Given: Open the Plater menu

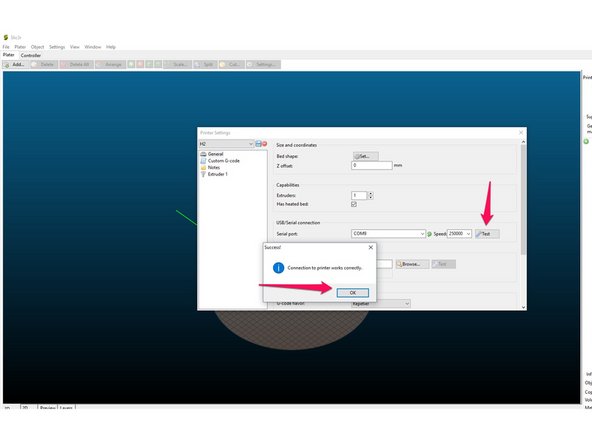Looking at the screenshot, I should coord(20,47).
